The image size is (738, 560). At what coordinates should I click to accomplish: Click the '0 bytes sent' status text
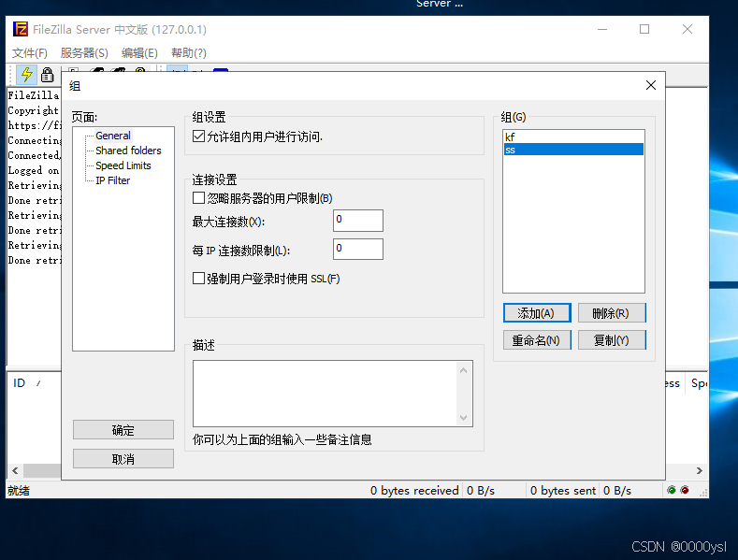[563, 491]
